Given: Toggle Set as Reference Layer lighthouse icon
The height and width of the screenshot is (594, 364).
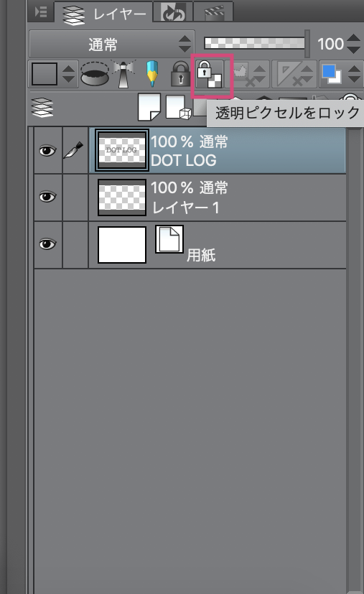Looking at the screenshot, I should (123, 73).
